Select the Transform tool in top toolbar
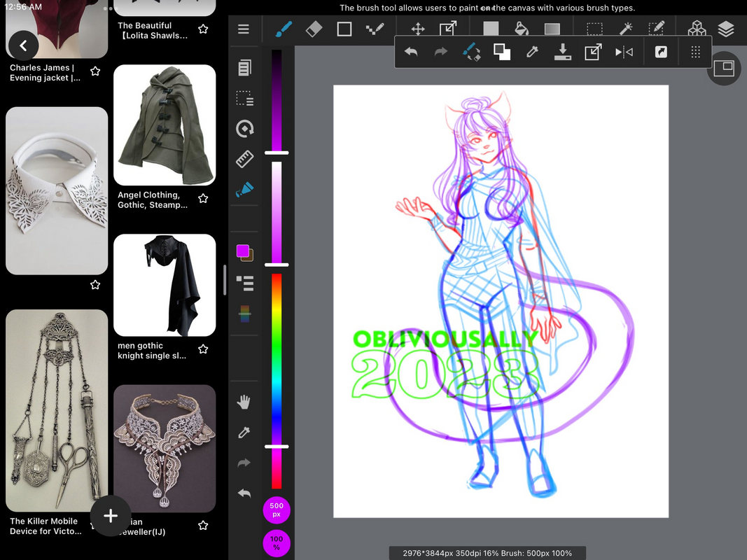 click(x=448, y=29)
